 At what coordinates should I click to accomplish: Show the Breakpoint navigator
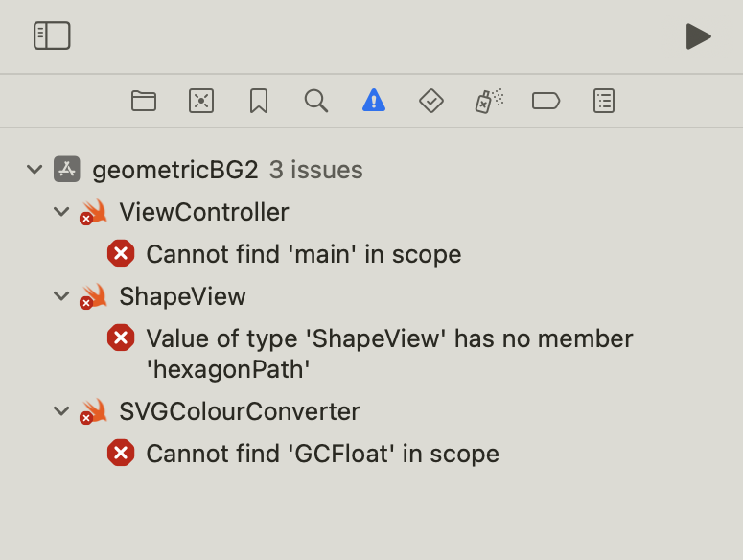[x=546, y=101]
